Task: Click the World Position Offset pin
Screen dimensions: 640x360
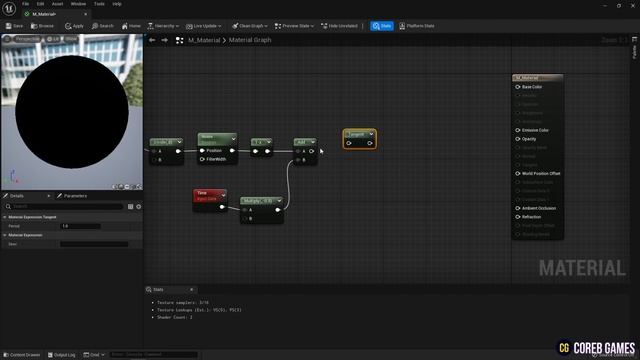Action: point(518,173)
